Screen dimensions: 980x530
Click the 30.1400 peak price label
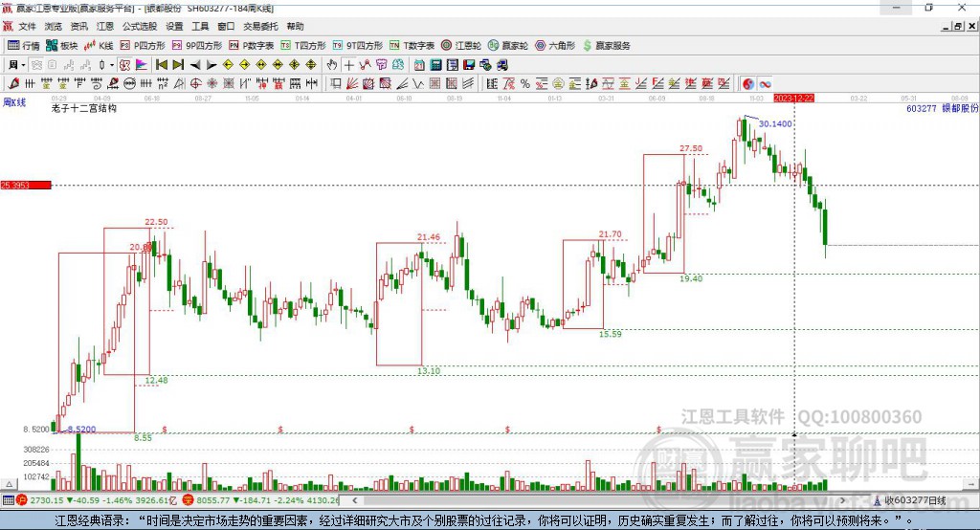[775, 123]
